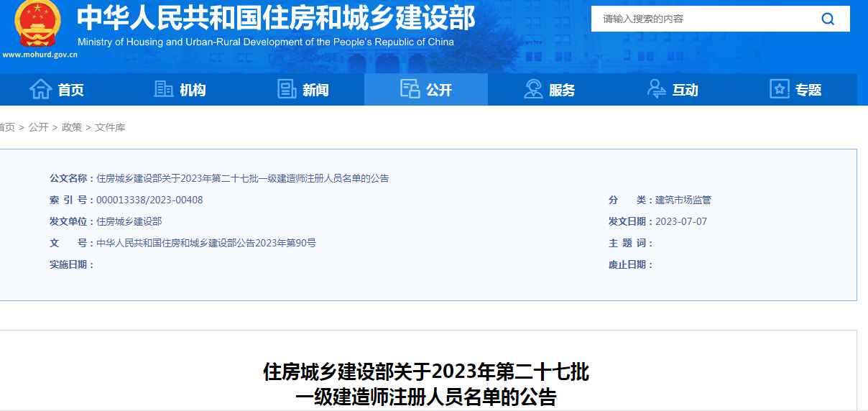Open the 机构 navigation tab
Image resolution: width=868 pixels, height=411 pixels.
coord(180,89)
